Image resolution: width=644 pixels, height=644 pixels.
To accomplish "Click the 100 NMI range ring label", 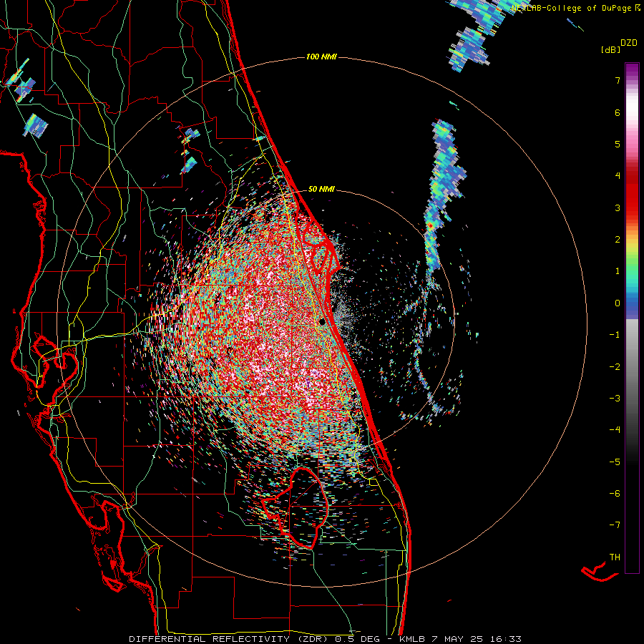I will tap(321, 57).
